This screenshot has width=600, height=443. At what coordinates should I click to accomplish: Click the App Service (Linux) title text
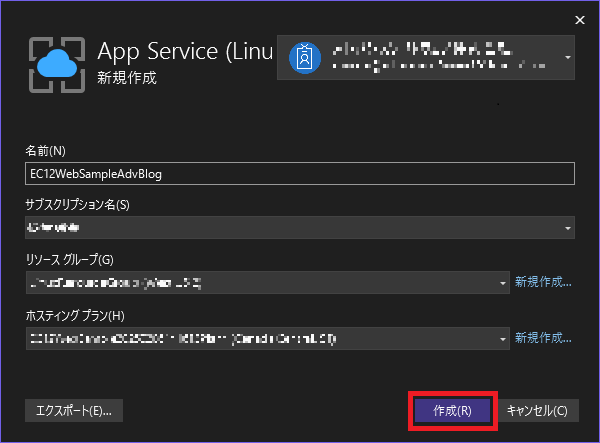click(185, 51)
